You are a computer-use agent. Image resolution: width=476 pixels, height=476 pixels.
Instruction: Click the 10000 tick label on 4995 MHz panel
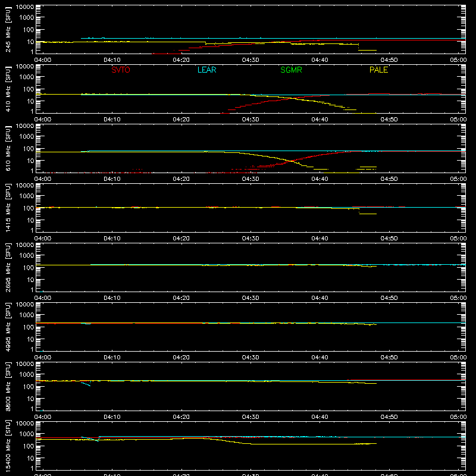[x=25, y=305]
